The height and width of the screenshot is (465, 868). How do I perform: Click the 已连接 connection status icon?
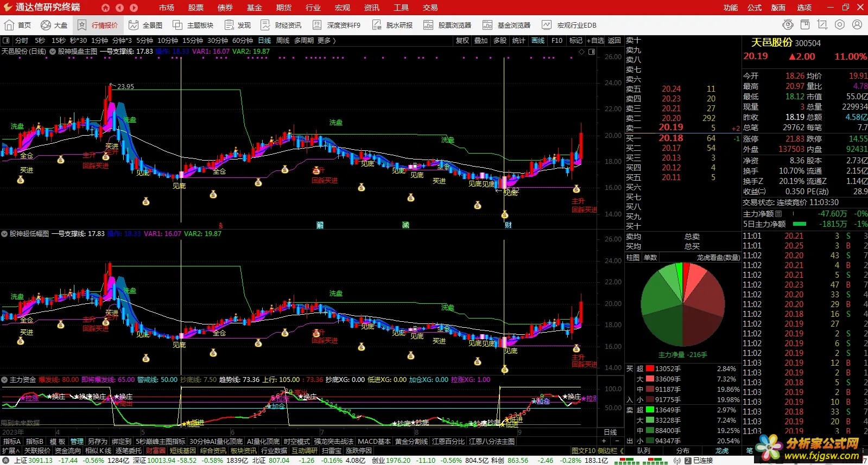[x=688, y=461]
